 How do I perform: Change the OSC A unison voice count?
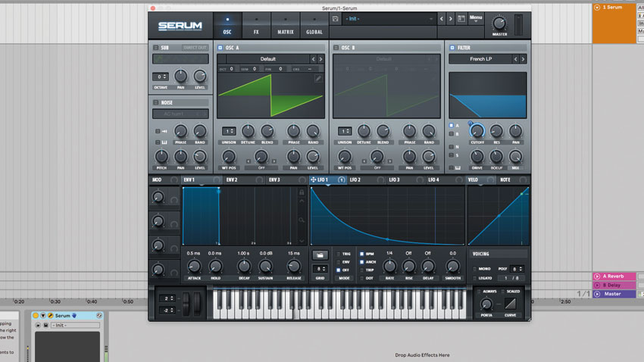(x=229, y=131)
